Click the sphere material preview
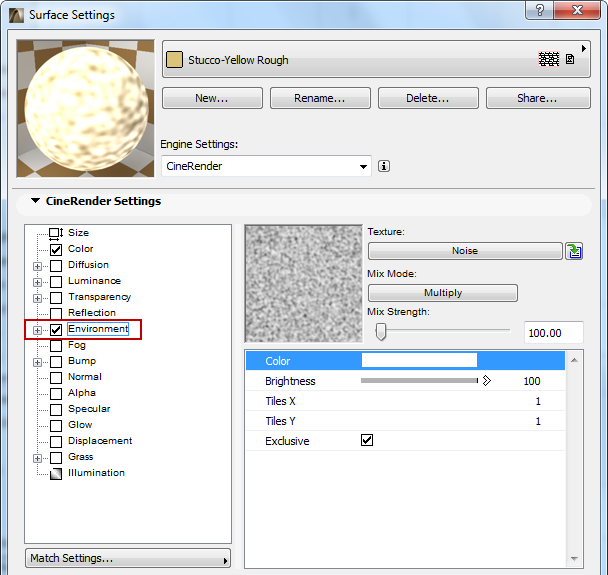The height and width of the screenshot is (575, 608). click(x=86, y=109)
